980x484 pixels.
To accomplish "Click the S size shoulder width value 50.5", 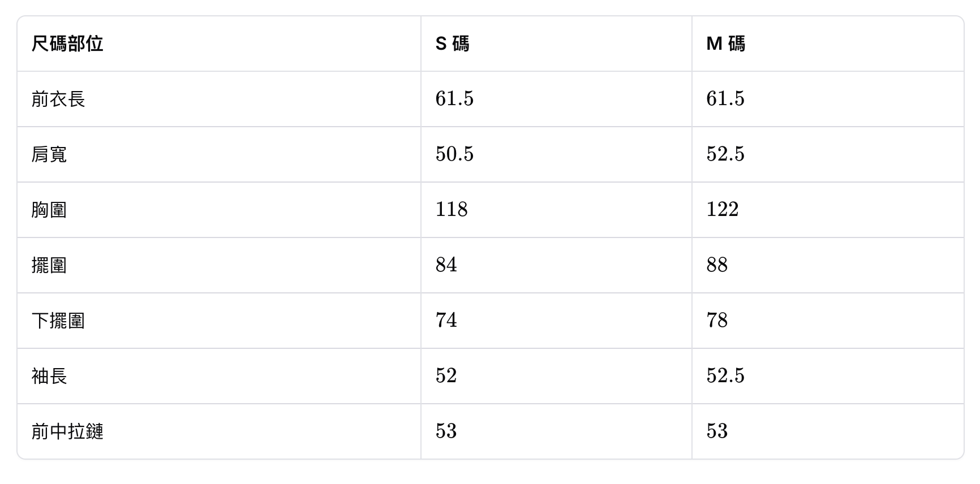I will 454,154.
